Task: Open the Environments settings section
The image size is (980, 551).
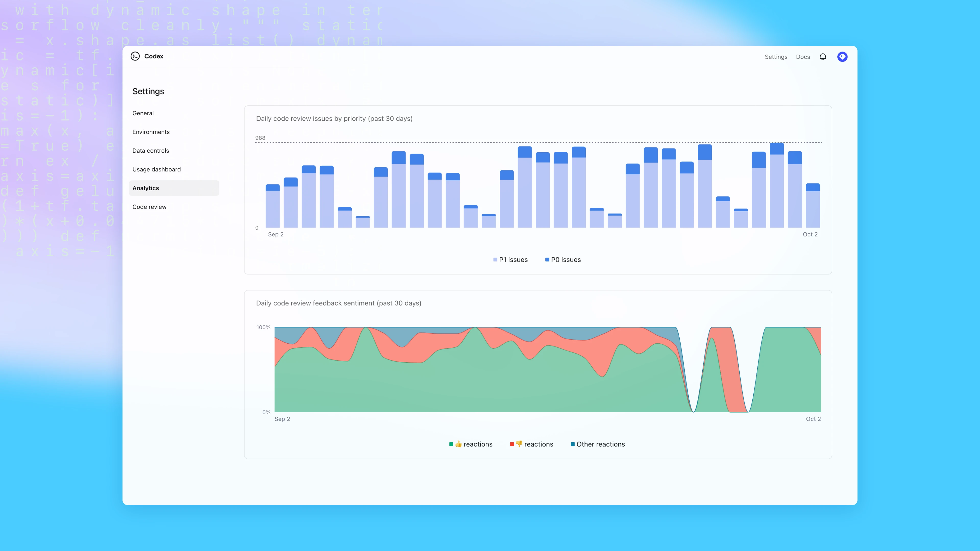Action: click(151, 132)
